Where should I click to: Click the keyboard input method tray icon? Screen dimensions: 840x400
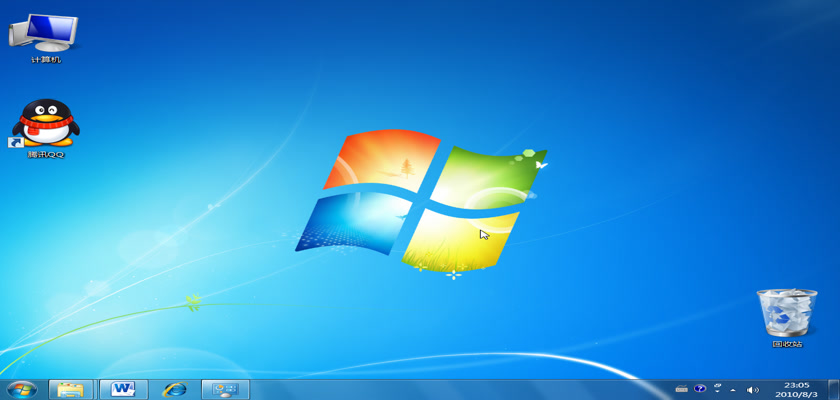(681, 389)
